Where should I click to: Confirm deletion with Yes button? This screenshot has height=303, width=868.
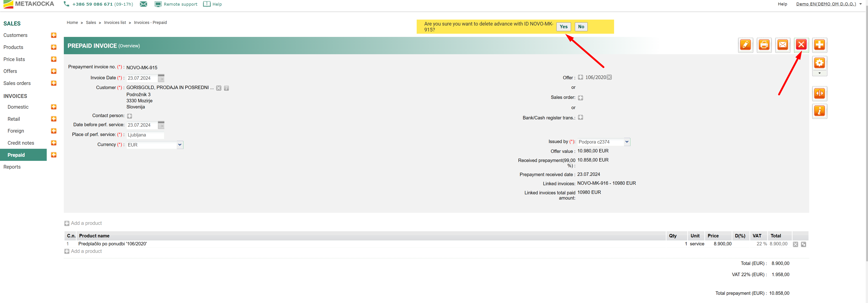tap(563, 27)
